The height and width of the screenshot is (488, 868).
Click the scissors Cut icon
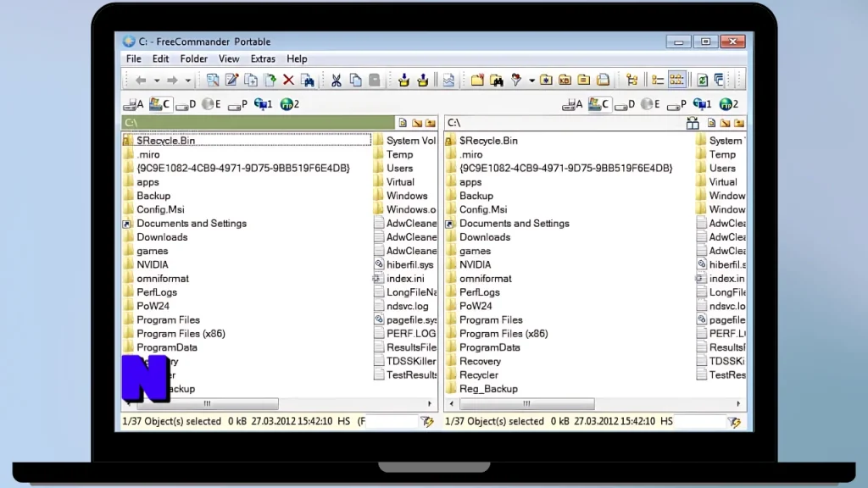[x=336, y=80]
